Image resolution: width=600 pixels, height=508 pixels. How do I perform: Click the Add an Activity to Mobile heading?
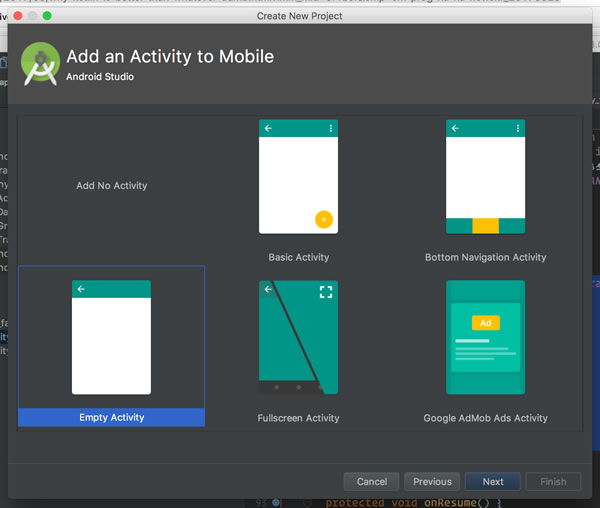point(170,57)
